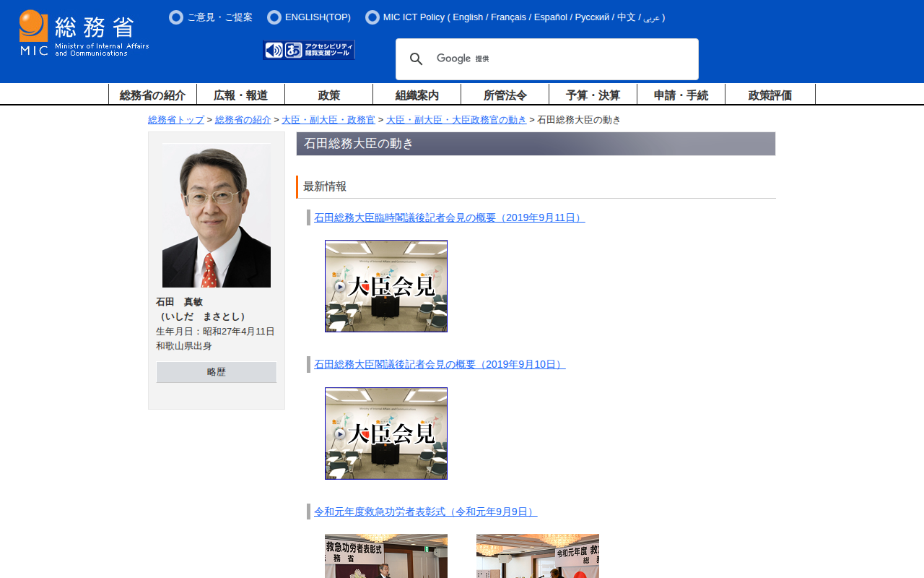The height and width of the screenshot is (578, 924).
Task: Go to 総務省トップ breadcrumb link
Action: pos(176,120)
